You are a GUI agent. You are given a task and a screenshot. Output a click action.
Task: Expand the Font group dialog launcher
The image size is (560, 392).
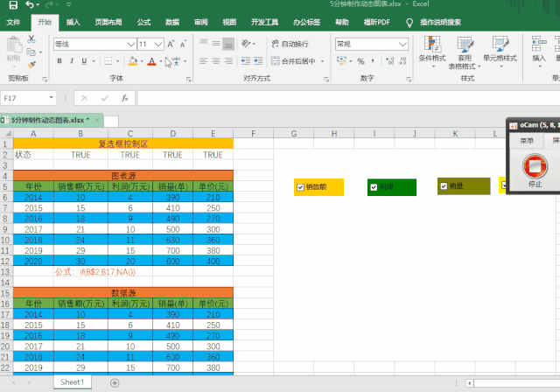click(189, 80)
